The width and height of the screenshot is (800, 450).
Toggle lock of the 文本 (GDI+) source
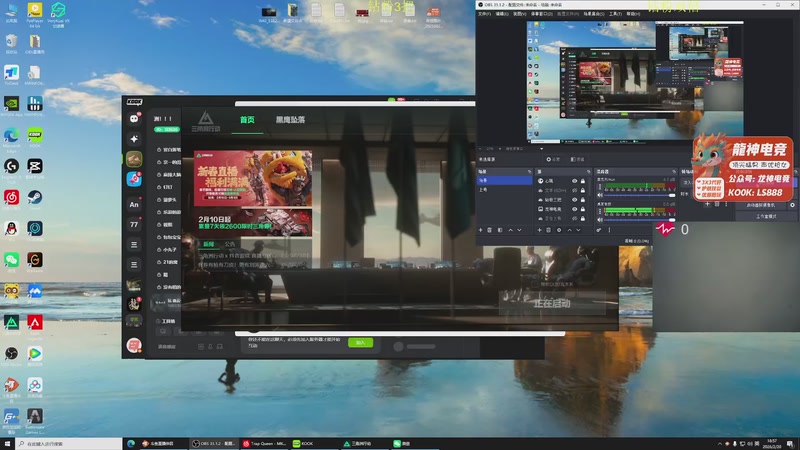tap(583, 190)
